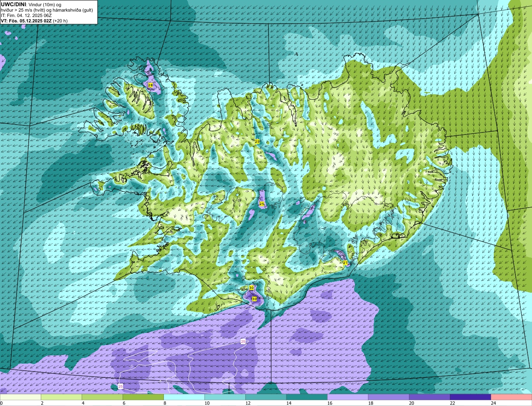Click the 'VT: Fös. 05.12.2025 02Z' valid time
The width and height of the screenshot is (532, 406).
point(26,20)
